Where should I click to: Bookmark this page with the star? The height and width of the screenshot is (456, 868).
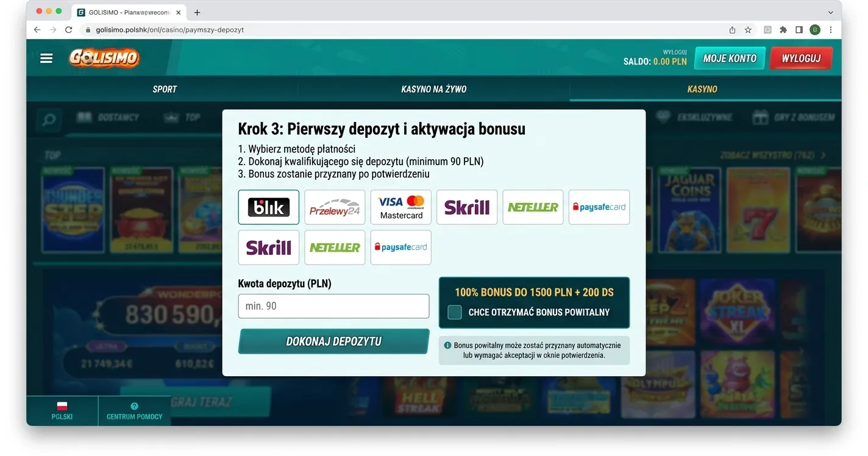749,29
